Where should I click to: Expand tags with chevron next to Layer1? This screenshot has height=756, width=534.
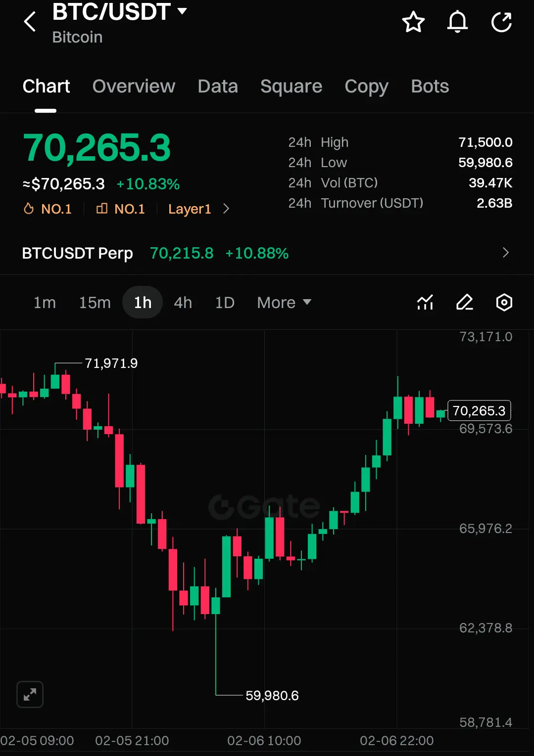point(226,209)
